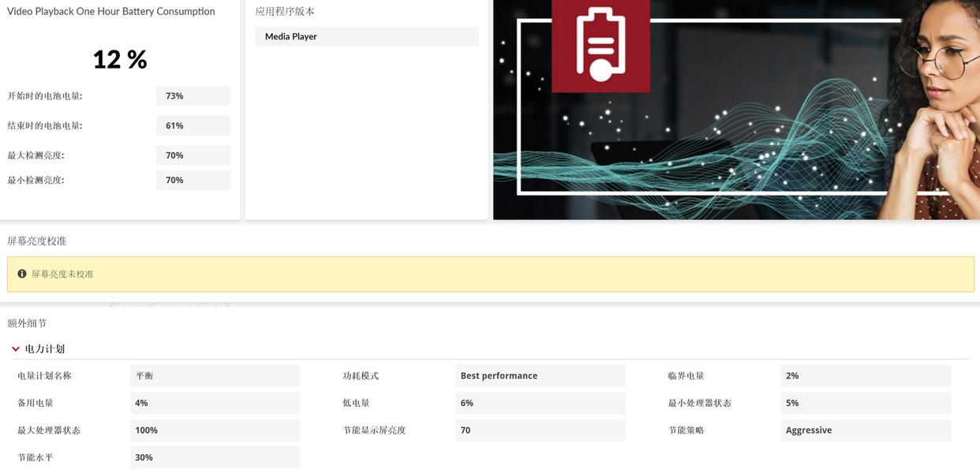This screenshot has height=474, width=980.
Task: Click the Best performance power mode field
Action: point(540,375)
